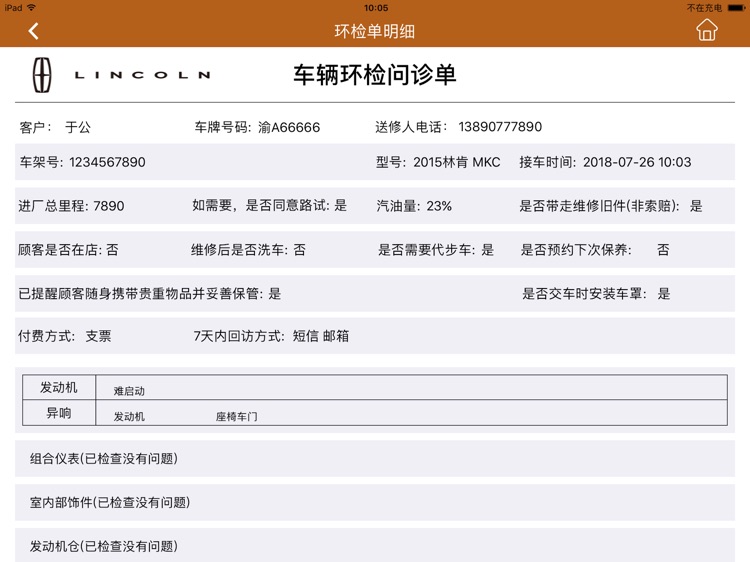750x562 pixels.
Task: Select the 是否交车时安装车罩 field
Action: (596, 294)
